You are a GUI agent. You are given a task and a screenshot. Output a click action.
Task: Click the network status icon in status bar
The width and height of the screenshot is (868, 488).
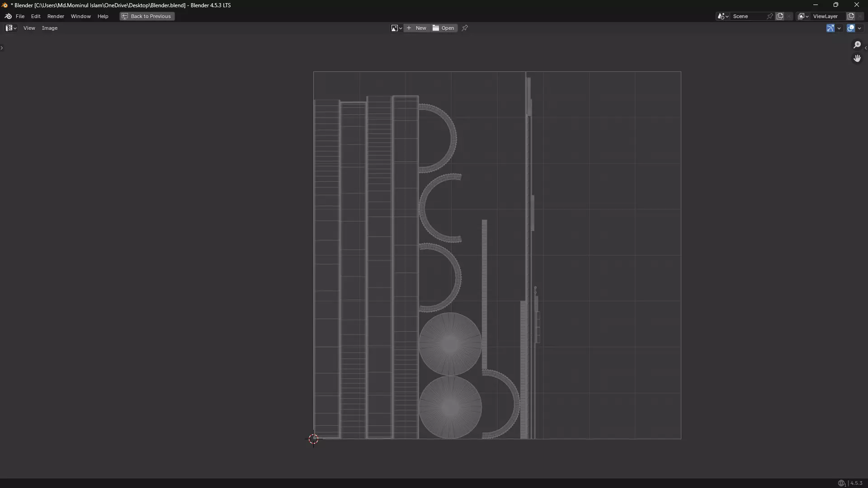point(841,483)
